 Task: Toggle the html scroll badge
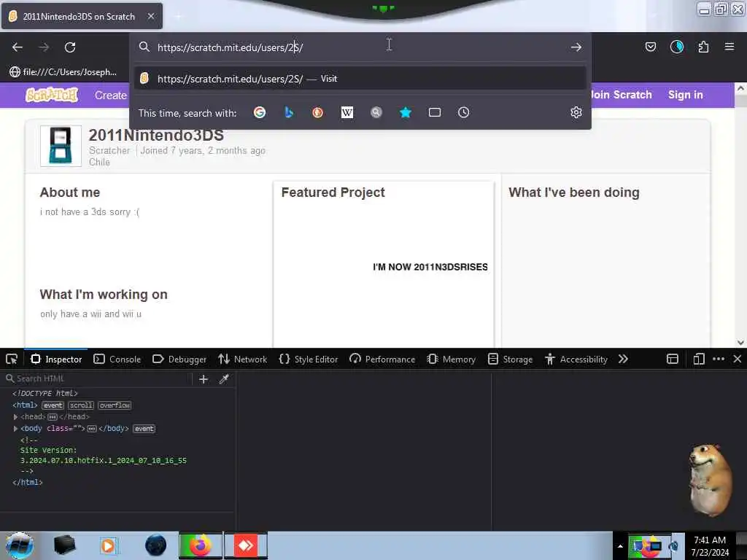[x=81, y=405]
